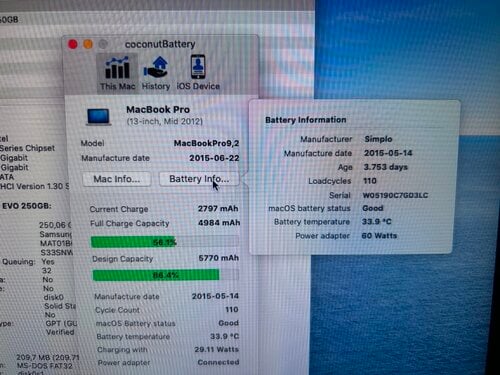This screenshot has width=500, height=375.
Task: Click the Cycle Count value 110
Action: pos(232,310)
